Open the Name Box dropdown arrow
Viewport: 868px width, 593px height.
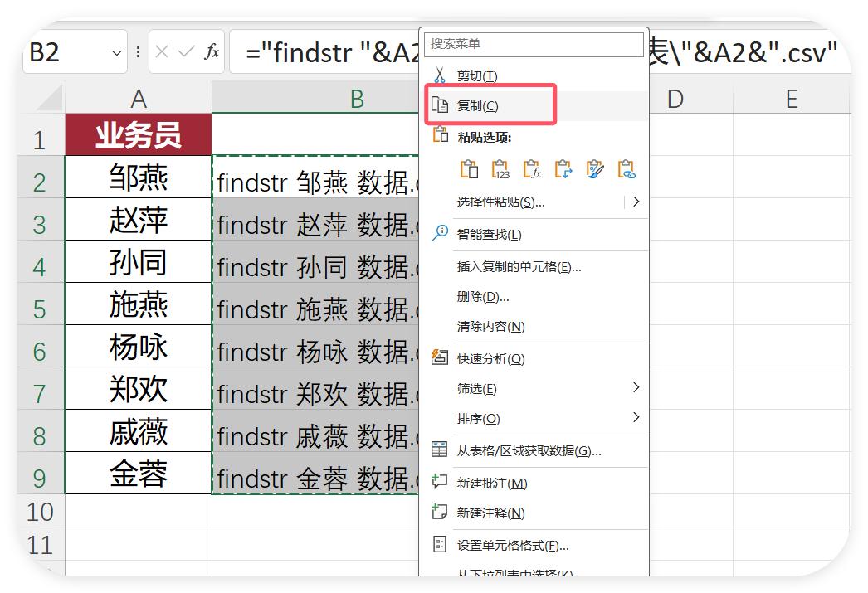click(x=116, y=53)
